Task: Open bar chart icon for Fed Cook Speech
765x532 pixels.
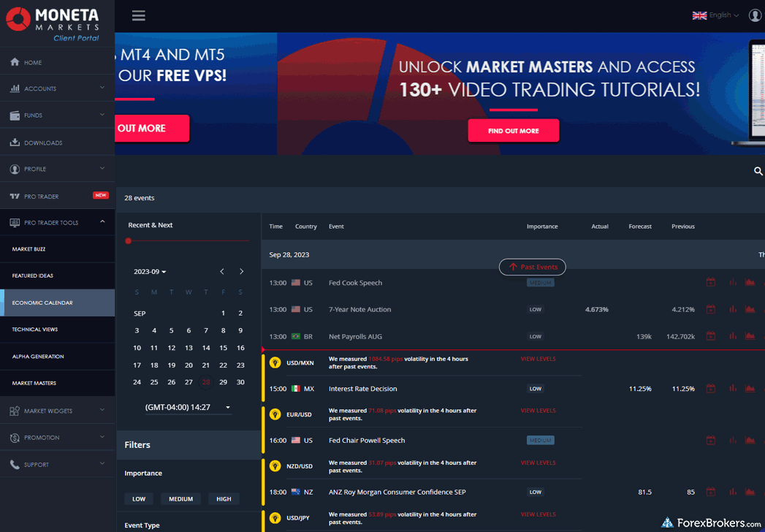Action: (733, 282)
